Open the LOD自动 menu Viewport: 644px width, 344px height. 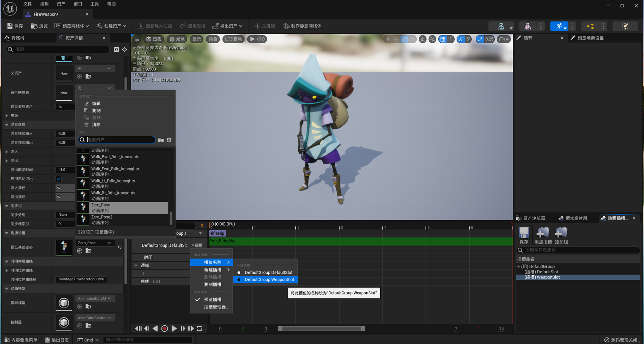pyautogui.click(x=233, y=39)
